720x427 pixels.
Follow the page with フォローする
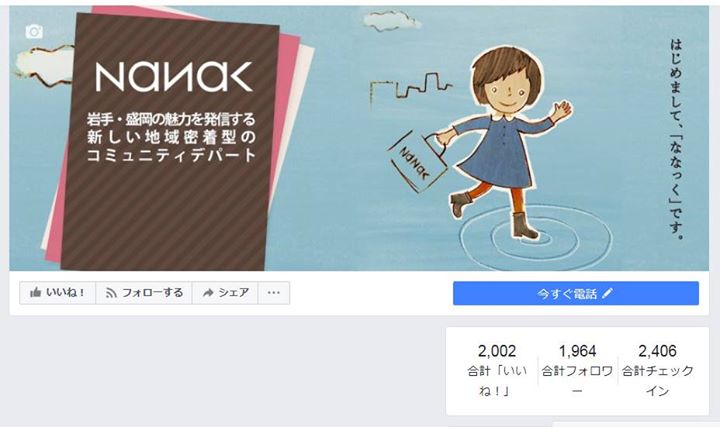pyautogui.click(x=144, y=292)
